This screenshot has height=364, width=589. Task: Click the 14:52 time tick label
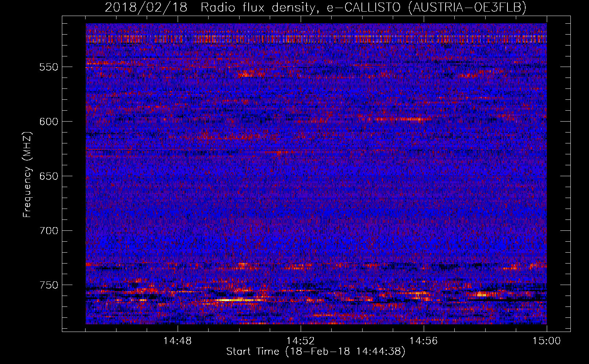tap(301, 341)
